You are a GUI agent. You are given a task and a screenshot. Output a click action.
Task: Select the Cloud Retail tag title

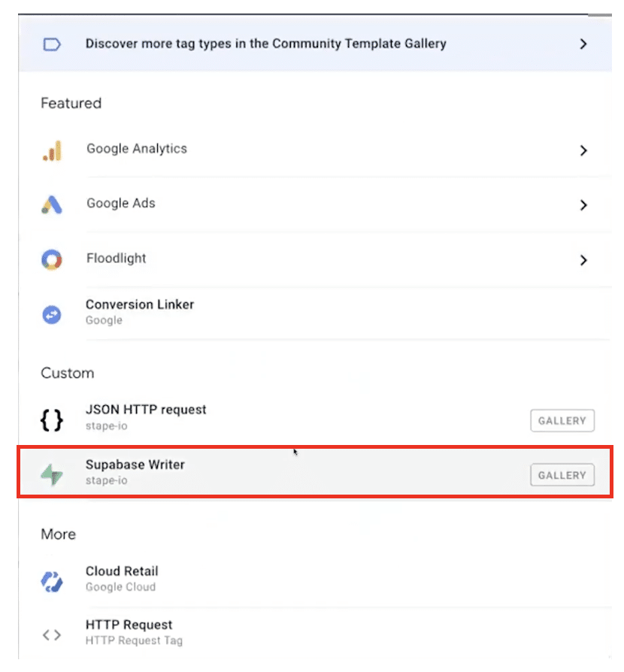click(122, 571)
